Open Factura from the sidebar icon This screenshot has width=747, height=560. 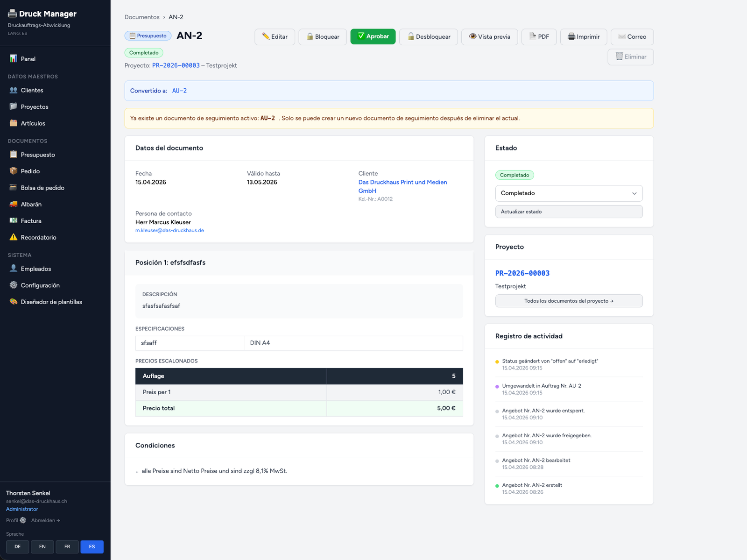point(13,220)
